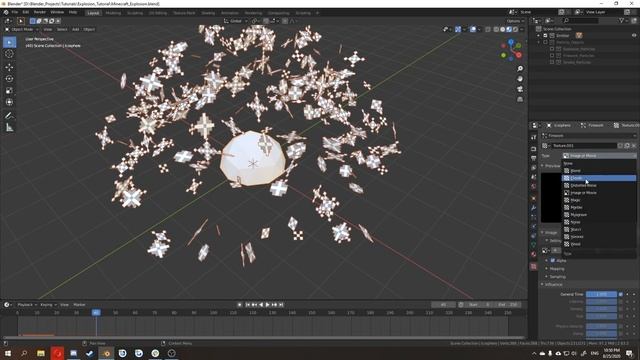Open the Texture properties tab icon
The height and width of the screenshot is (360, 640).
coord(533,267)
